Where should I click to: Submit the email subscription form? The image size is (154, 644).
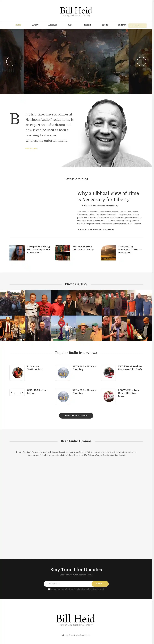tap(100, 583)
